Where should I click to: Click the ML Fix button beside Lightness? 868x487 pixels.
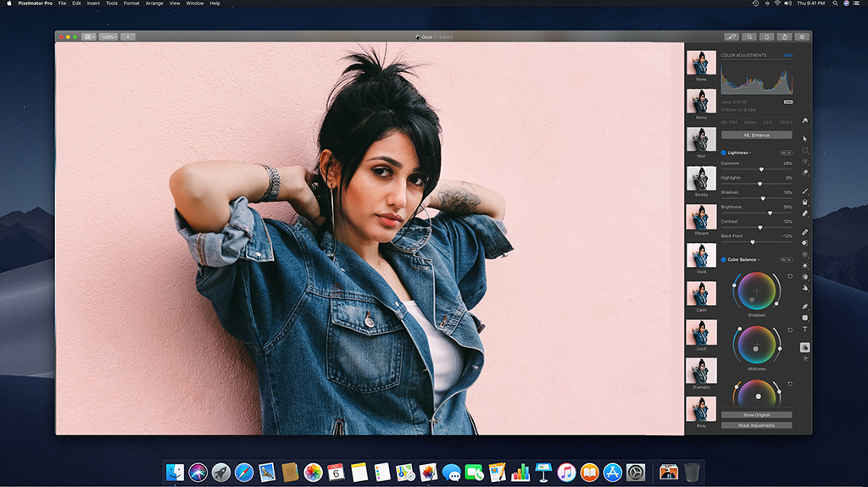786,152
